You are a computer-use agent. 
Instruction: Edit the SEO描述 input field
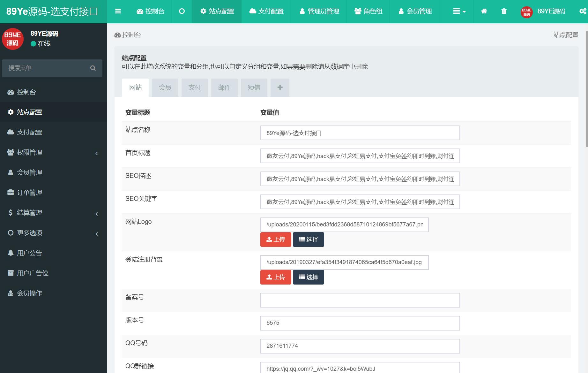[360, 179]
